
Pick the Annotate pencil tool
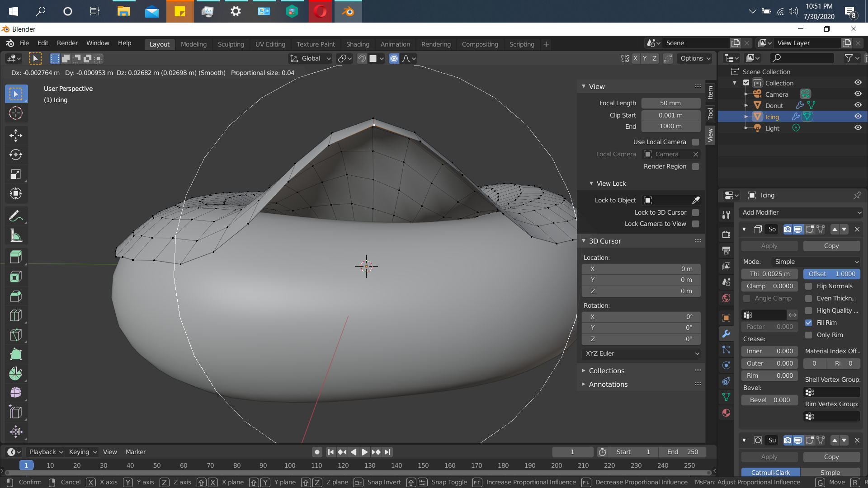point(16,216)
